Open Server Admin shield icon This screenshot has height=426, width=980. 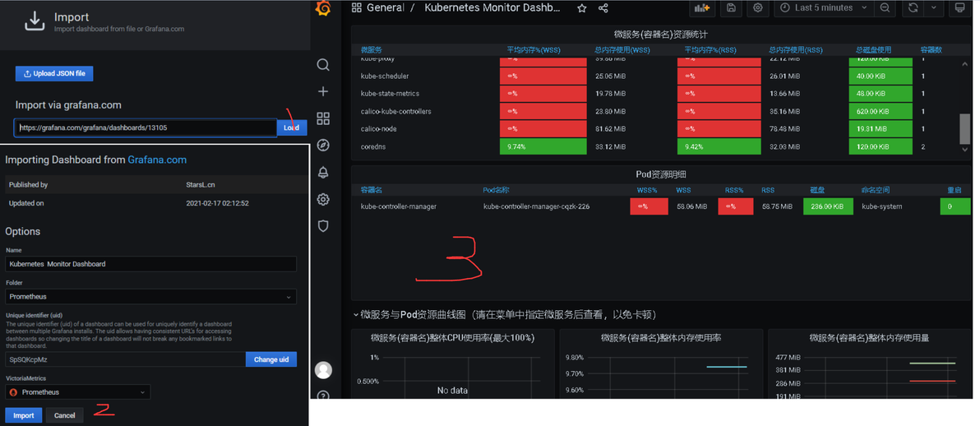pyautogui.click(x=323, y=226)
